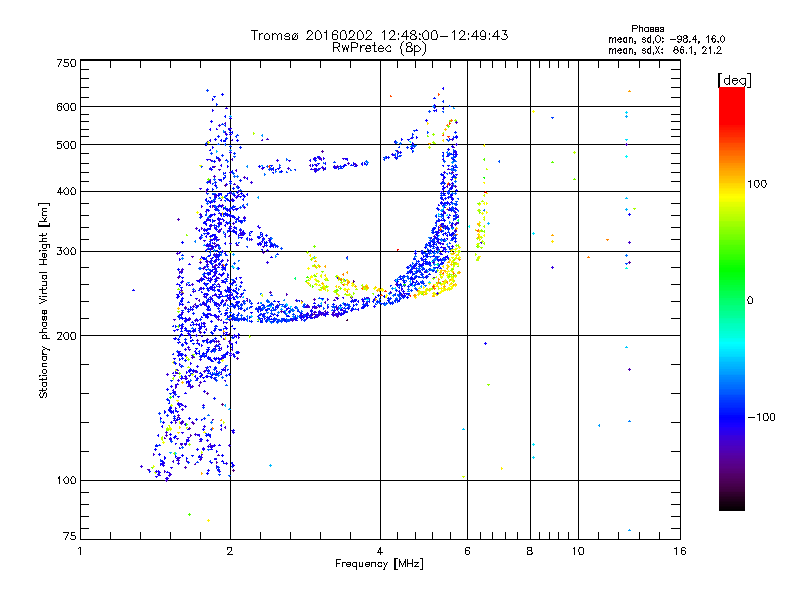This screenshot has width=800, height=600.
Task: Click the x-axis tick label '6'
Action: [467, 551]
